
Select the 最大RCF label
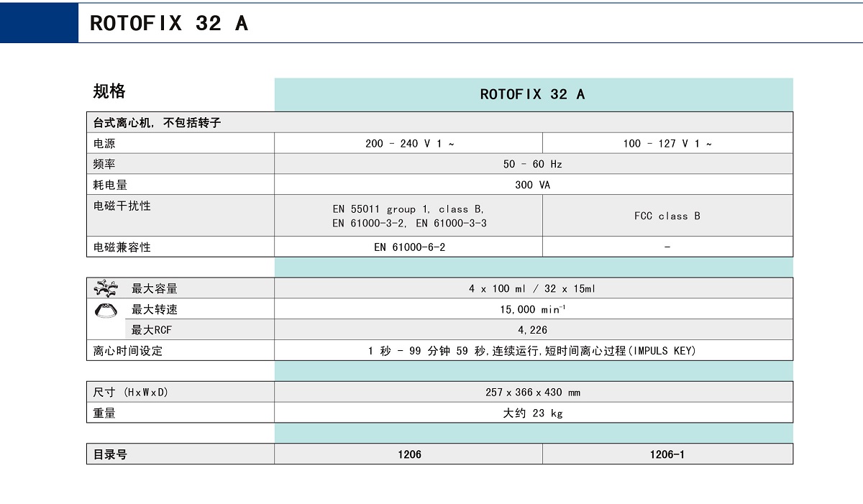coord(152,331)
